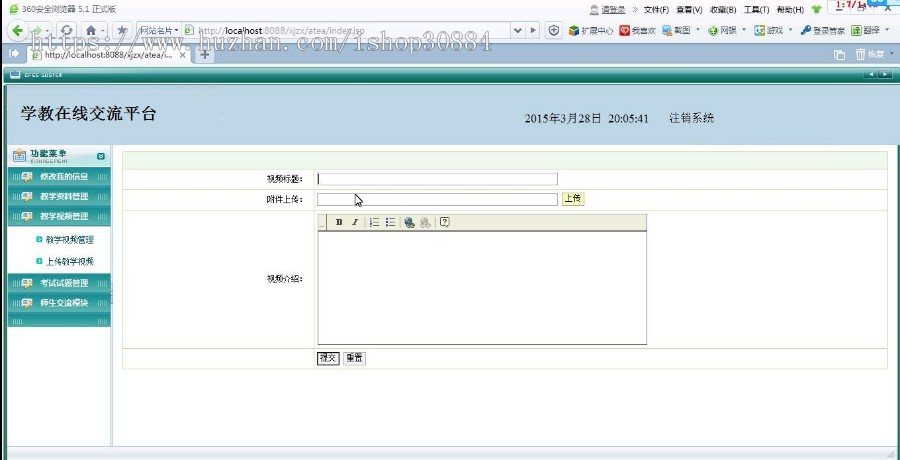Click the 翻译 translate tool

coord(865,30)
